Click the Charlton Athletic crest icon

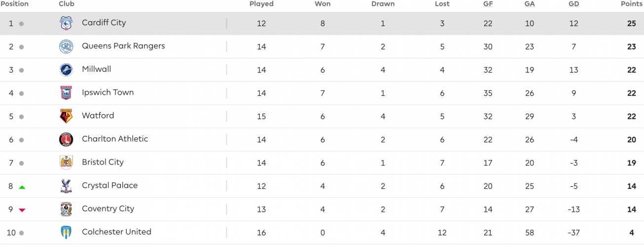pos(66,139)
